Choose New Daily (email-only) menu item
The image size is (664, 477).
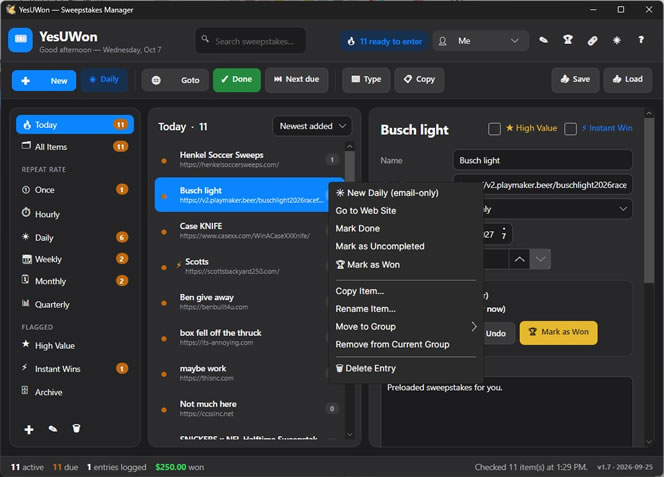(x=406, y=193)
